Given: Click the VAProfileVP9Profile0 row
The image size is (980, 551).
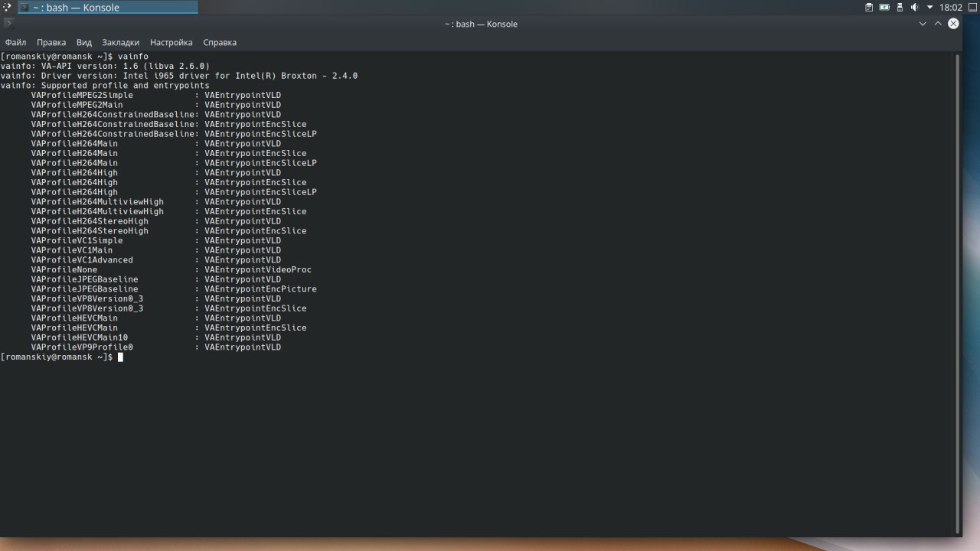Looking at the screenshot, I should (156, 347).
